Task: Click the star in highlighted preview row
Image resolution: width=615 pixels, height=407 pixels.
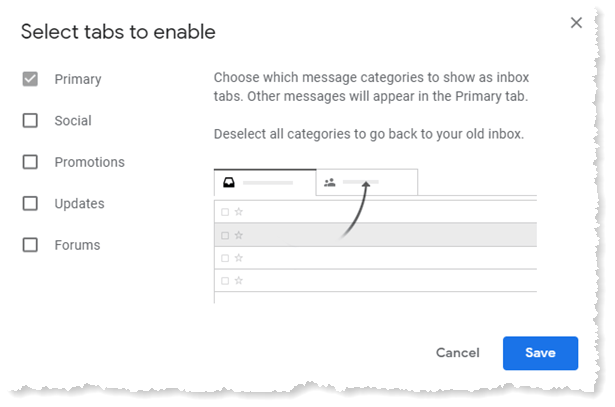Action: point(239,235)
